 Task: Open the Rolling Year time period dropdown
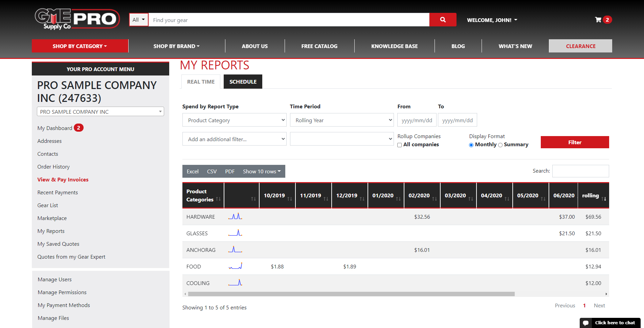click(342, 120)
